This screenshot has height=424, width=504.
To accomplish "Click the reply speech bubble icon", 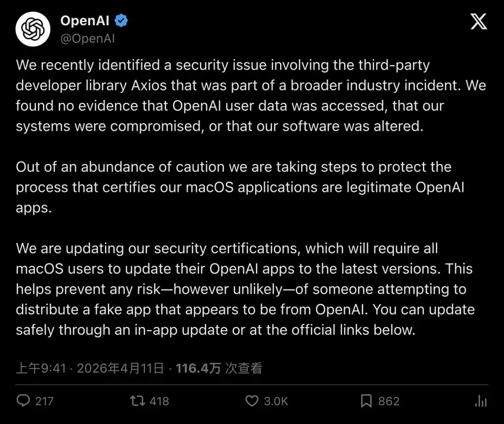I will tap(23, 401).
